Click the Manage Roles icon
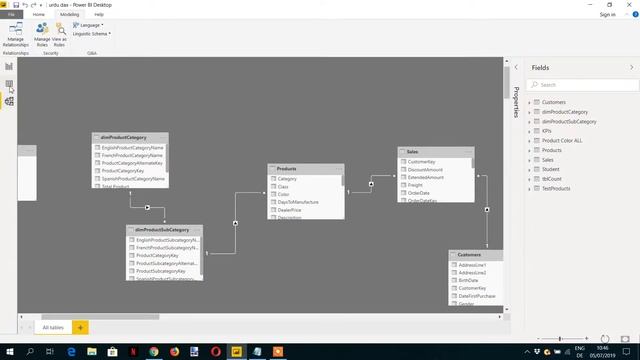The width and height of the screenshot is (640, 360). click(42, 34)
